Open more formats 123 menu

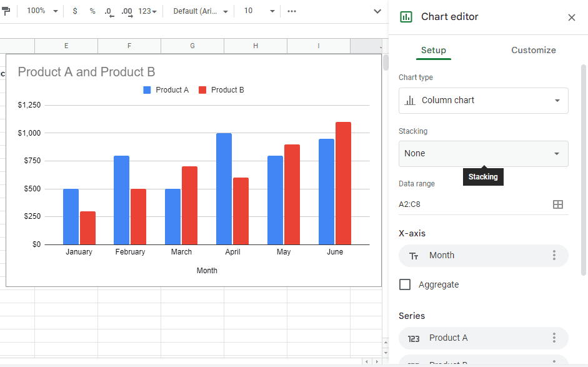pyautogui.click(x=147, y=11)
